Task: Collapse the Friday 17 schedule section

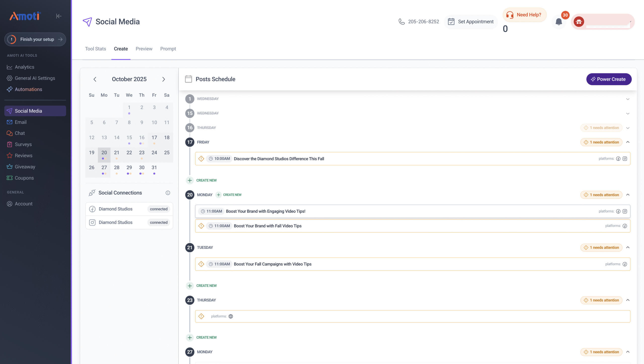Action: pos(628,142)
